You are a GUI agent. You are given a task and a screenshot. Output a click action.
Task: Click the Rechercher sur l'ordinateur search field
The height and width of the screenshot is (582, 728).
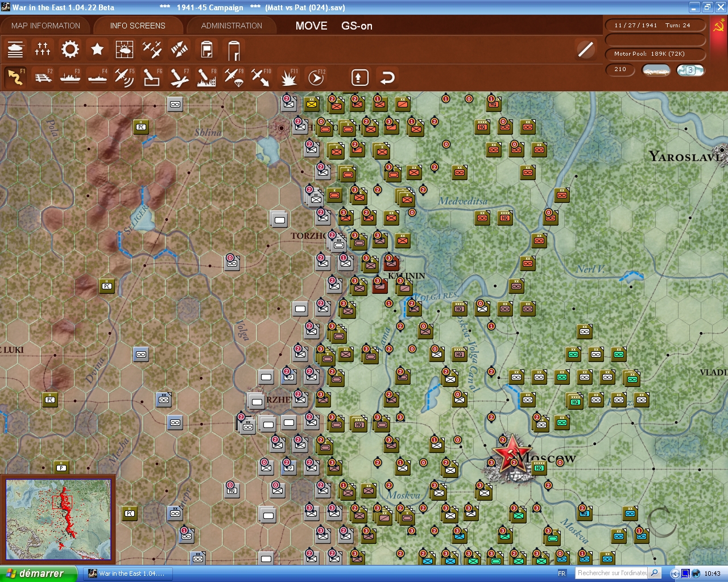click(x=612, y=573)
